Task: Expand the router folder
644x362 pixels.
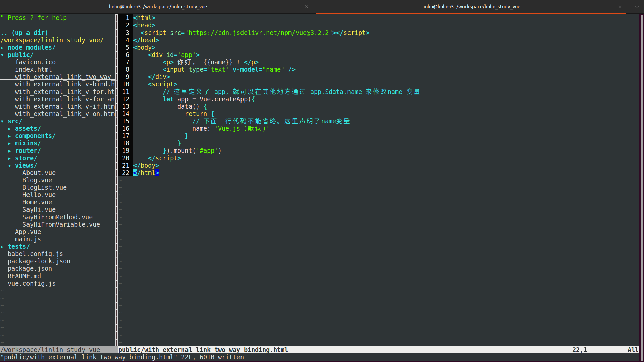Action: [28, 151]
